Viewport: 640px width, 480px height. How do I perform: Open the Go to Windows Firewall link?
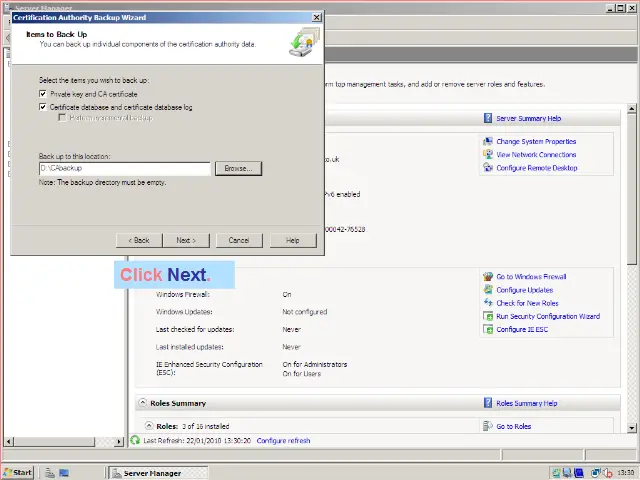(x=531, y=276)
